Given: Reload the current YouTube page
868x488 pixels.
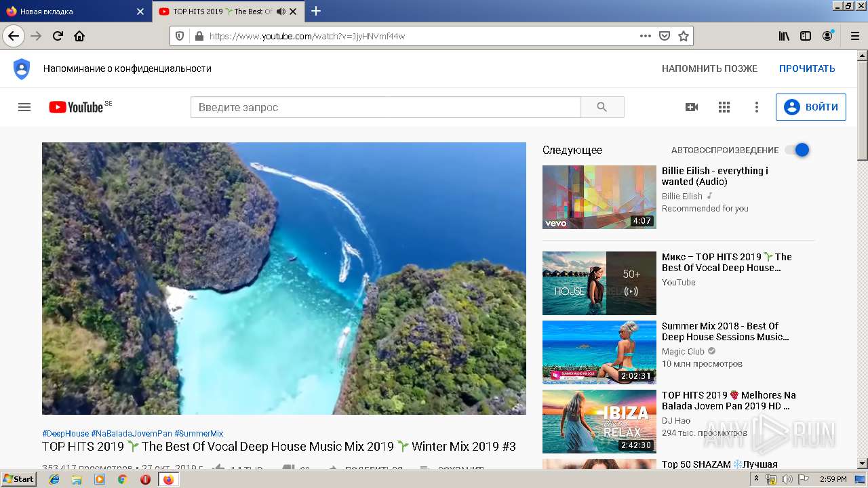Looking at the screenshot, I should click(58, 36).
